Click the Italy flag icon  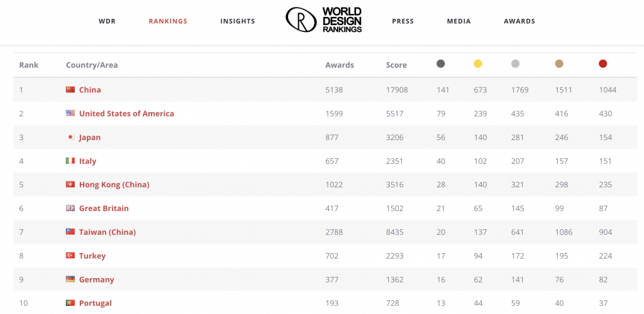(x=70, y=161)
